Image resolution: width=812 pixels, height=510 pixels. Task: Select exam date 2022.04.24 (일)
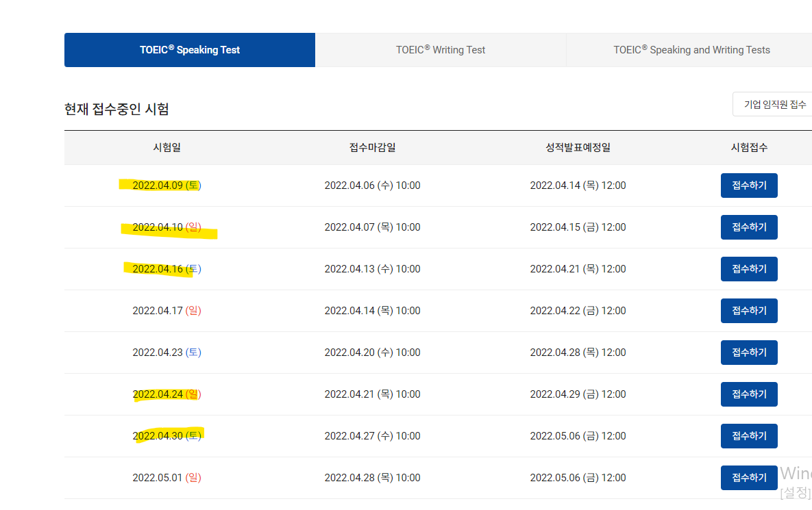(x=167, y=394)
